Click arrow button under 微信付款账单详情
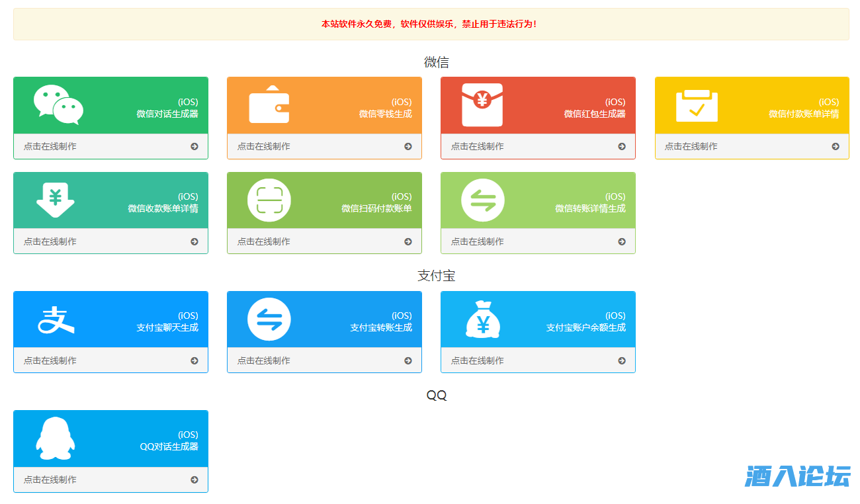860x504 pixels. [x=836, y=147]
